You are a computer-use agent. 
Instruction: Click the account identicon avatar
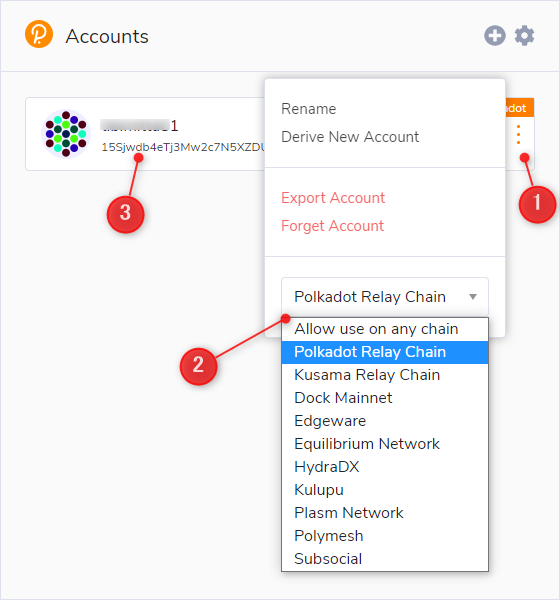(66, 134)
